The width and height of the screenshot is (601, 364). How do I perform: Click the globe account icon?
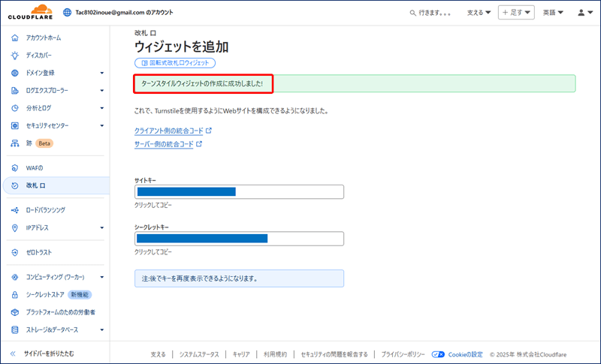click(x=67, y=12)
